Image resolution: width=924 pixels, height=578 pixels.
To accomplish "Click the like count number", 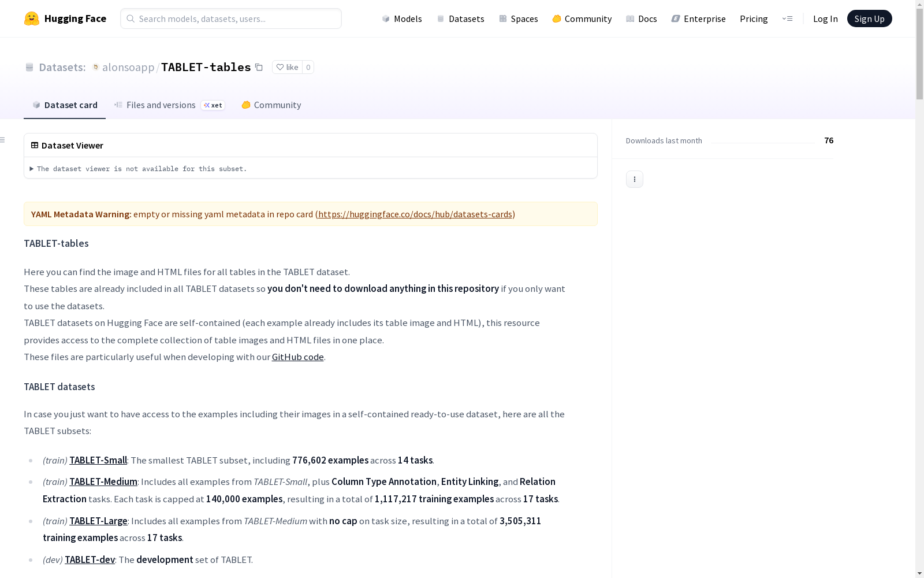I will pyautogui.click(x=308, y=67).
